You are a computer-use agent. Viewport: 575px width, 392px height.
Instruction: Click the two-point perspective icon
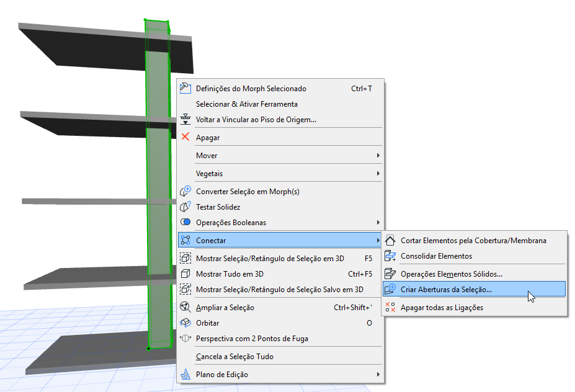click(x=185, y=338)
